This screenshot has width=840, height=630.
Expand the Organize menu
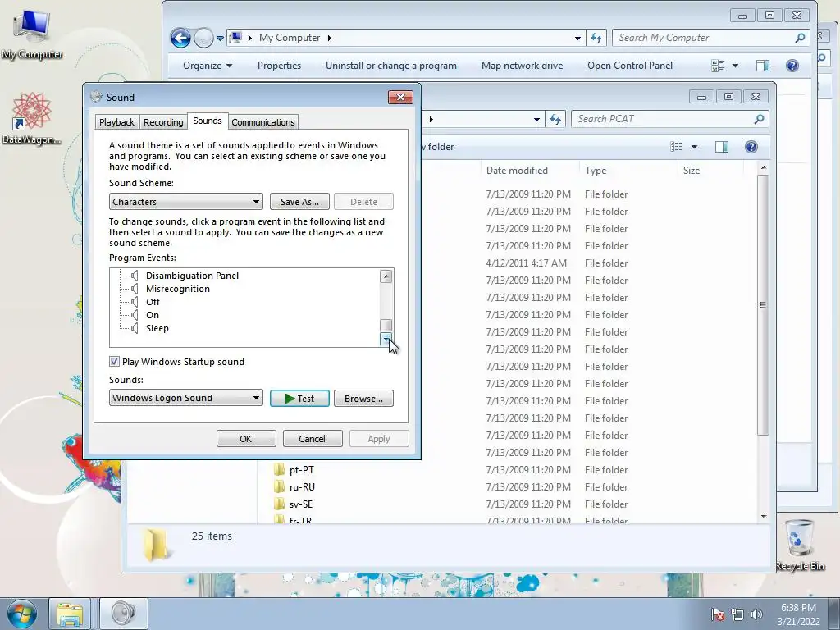coord(208,66)
